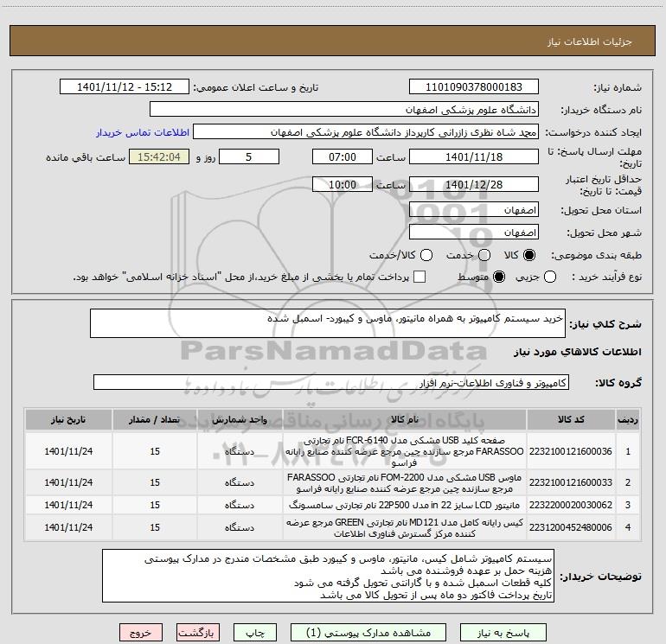The height and width of the screenshot is (644, 666).
Task: Choose the جزیی purchase type radio
Action: pyautogui.click(x=549, y=277)
